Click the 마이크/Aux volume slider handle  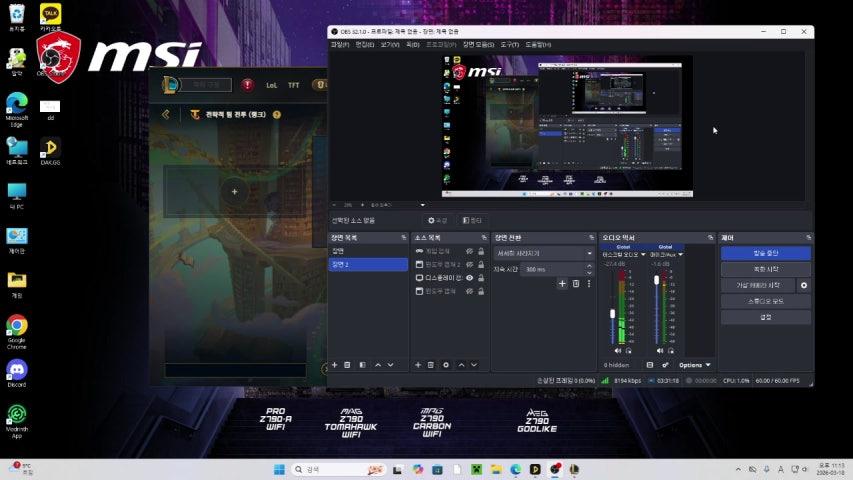pos(656,281)
